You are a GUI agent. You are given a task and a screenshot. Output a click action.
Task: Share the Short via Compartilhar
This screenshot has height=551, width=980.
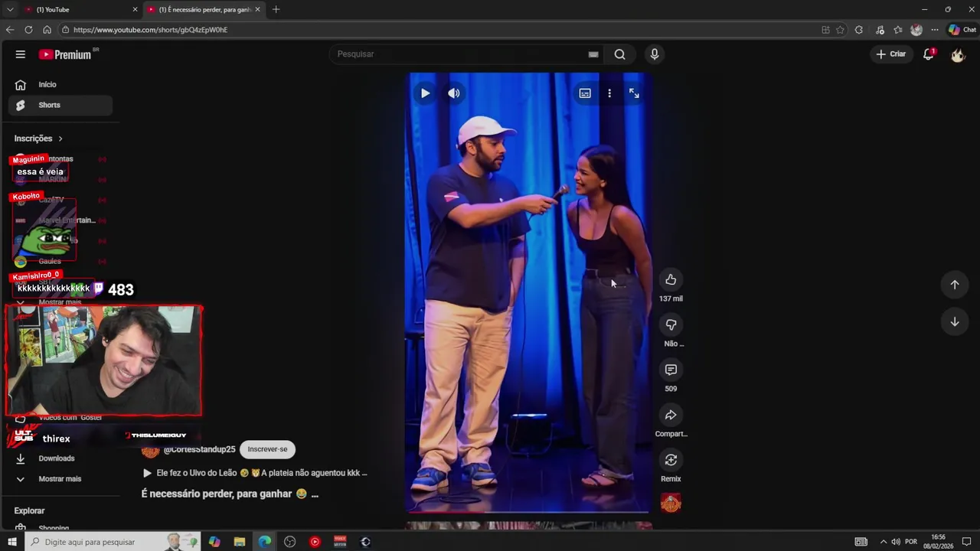click(671, 415)
